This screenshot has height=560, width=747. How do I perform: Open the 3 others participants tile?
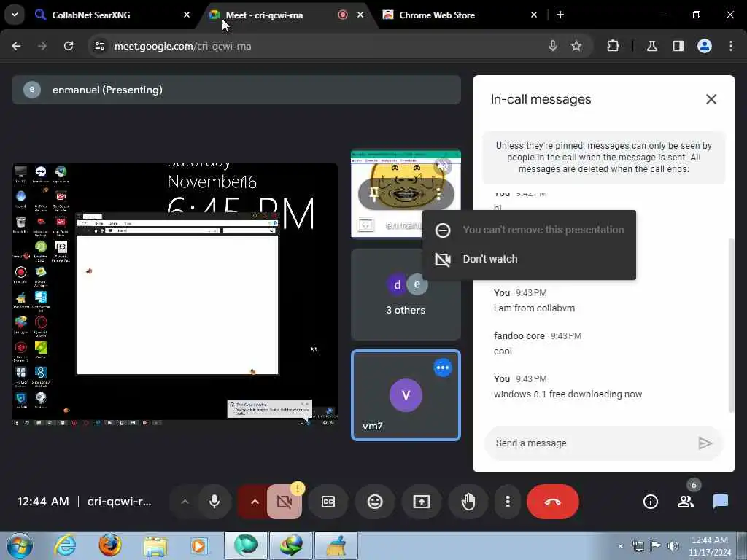(406, 295)
